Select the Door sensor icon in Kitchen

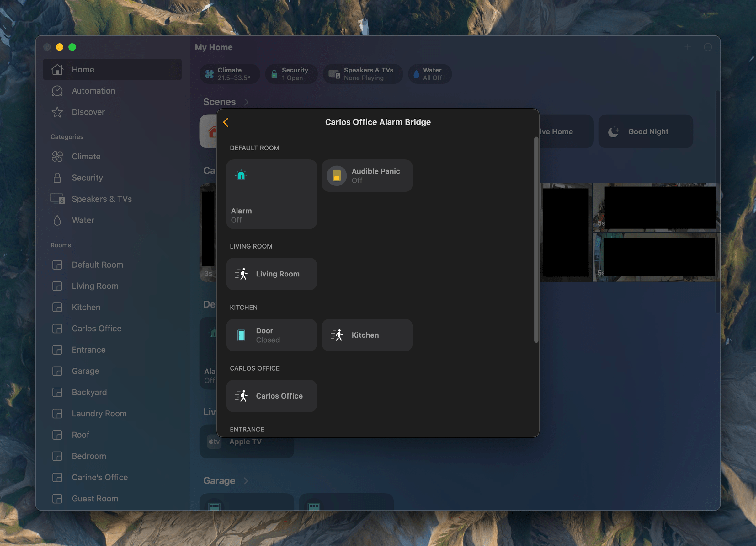pyautogui.click(x=241, y=335)
